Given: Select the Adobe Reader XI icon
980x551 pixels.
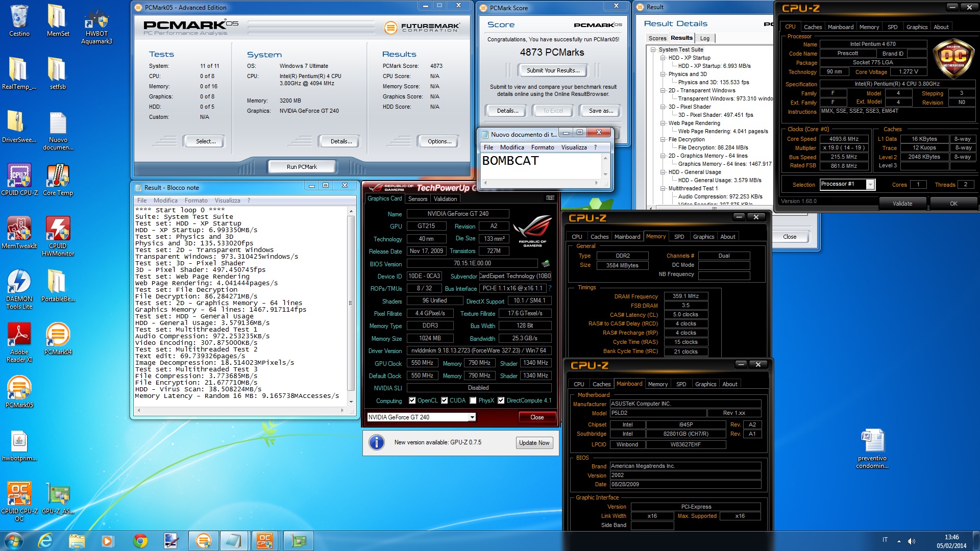Looking at the screenshot, I should tap(19, 343).
